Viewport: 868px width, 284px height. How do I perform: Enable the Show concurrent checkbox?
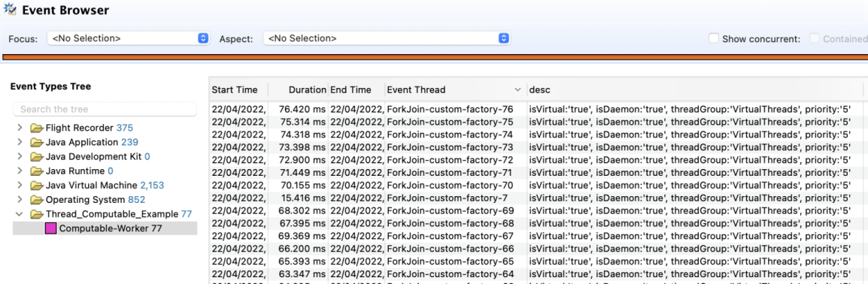coord(714,38)
